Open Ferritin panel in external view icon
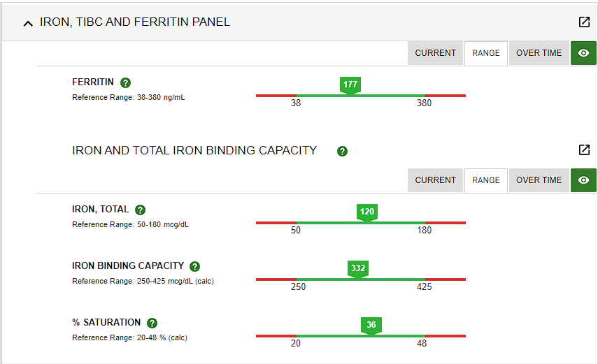 tap(584, 22)
